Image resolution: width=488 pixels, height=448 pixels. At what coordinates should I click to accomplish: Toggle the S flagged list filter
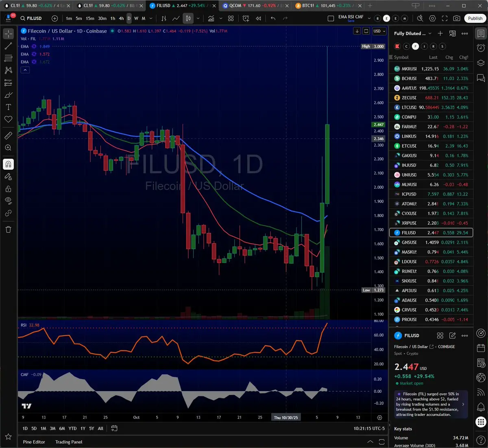pyautogui.click(x=442, y=46)
